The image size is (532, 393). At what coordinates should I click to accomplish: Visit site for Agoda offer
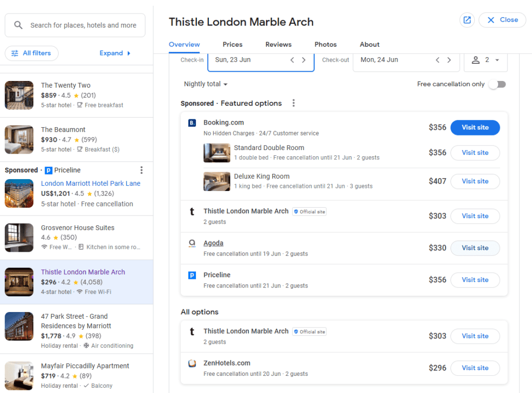[475, 248]
